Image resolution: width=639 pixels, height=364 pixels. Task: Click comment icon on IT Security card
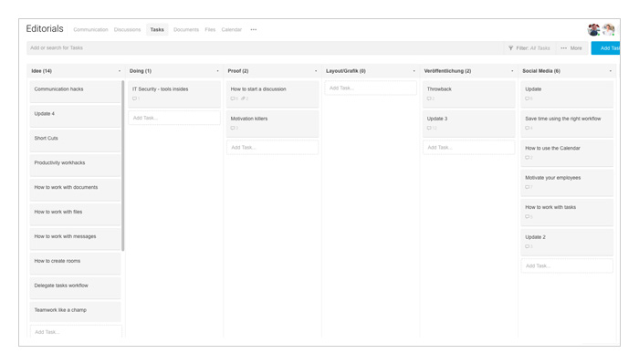point(134,99)
